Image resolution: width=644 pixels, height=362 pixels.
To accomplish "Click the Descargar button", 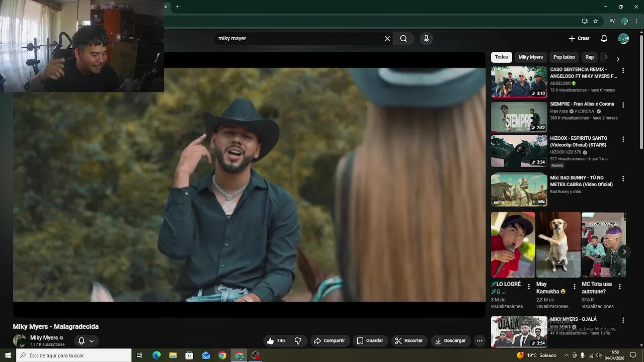I will (x=450, y=341).
